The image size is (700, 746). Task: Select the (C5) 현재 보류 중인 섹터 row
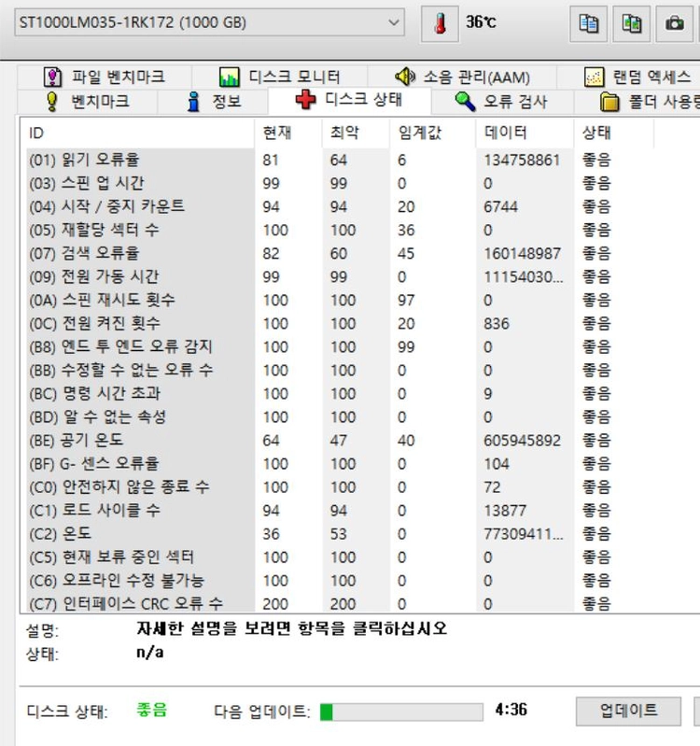[338, 557]
